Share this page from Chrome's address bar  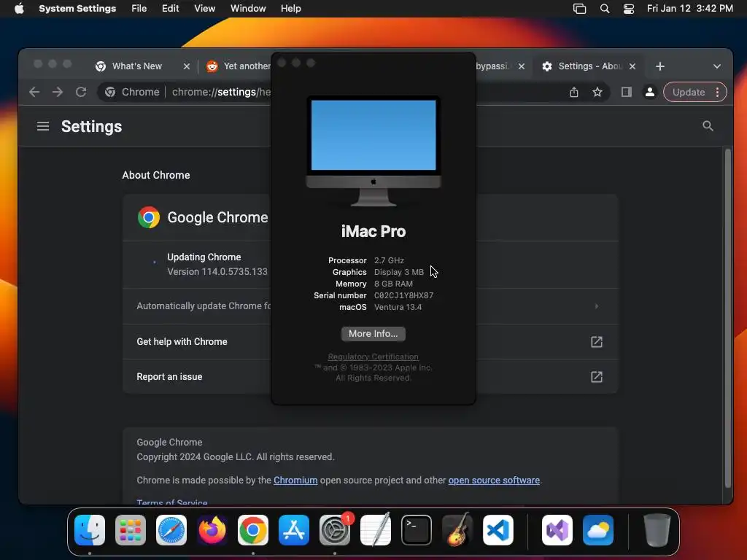574,92
